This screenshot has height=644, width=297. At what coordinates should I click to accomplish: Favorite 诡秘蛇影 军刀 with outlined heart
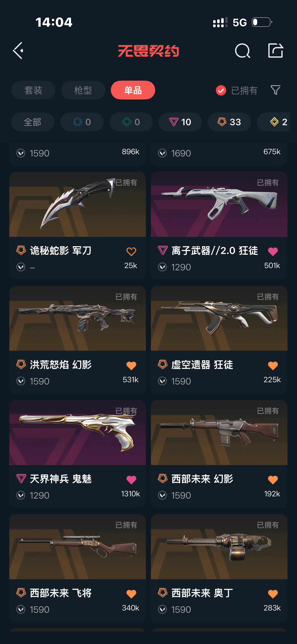131,251
